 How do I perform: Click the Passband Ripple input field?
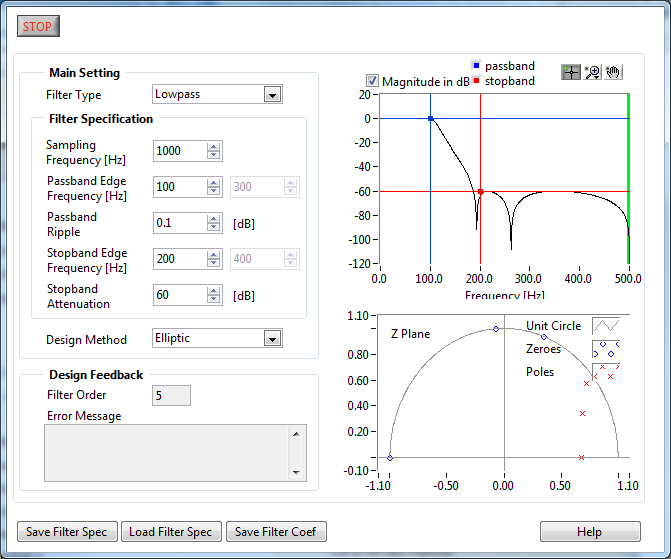coord(179,223)
